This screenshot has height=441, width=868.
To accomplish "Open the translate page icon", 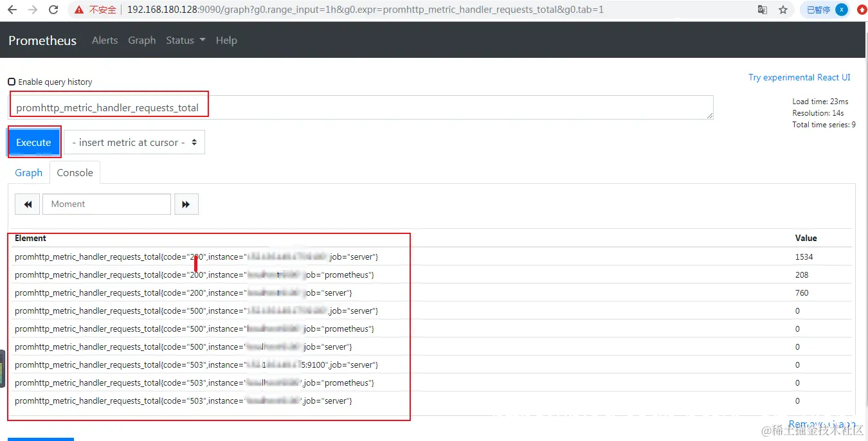I will (762, 10).
